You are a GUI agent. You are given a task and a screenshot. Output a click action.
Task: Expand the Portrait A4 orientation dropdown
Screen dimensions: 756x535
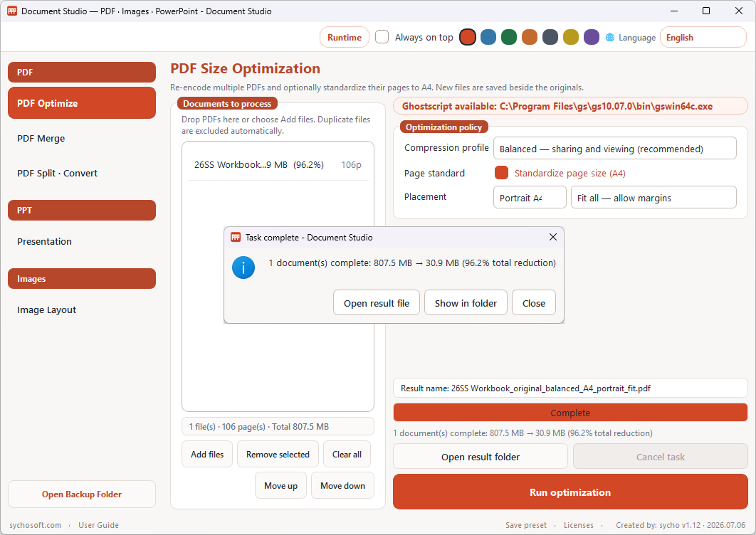click(x=530, y=198)
